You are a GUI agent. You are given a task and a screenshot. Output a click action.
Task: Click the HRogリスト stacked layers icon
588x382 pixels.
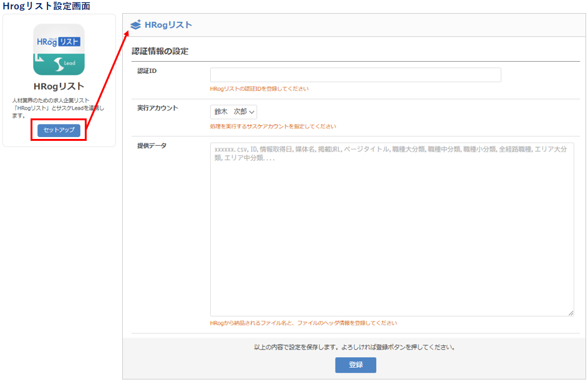tap(136, 25)
